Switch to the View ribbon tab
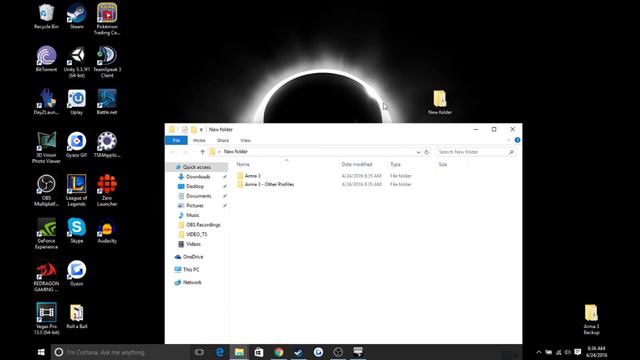The width and height of the screenshot is (640, 360). point(245,140)
